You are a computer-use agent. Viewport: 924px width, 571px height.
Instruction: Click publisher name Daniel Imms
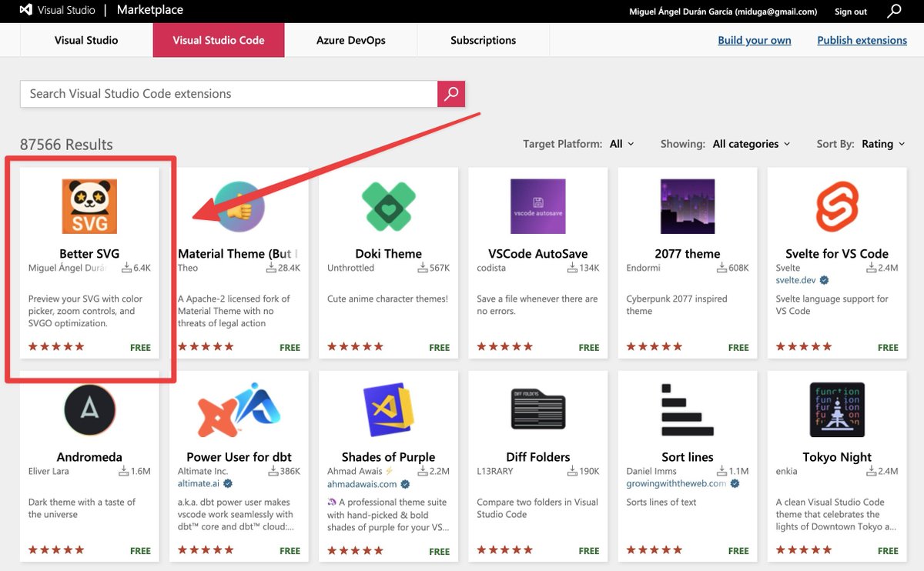tap(651, 471)
